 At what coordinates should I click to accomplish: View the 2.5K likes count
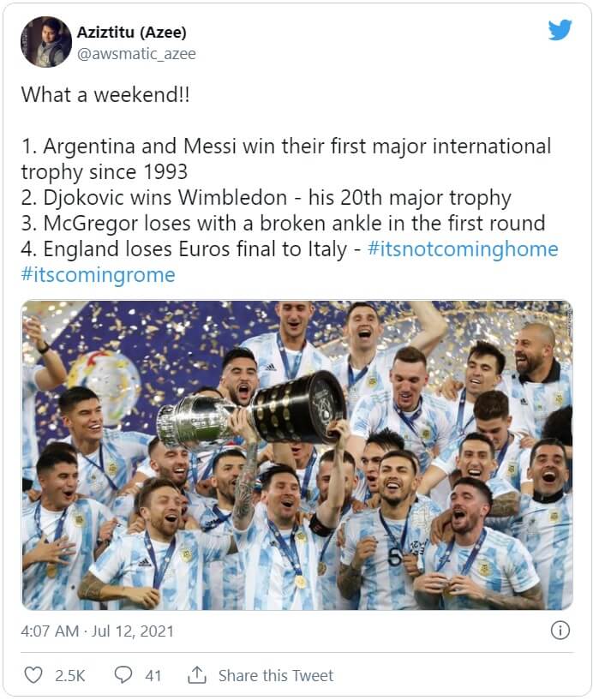[x=70, y=675]
